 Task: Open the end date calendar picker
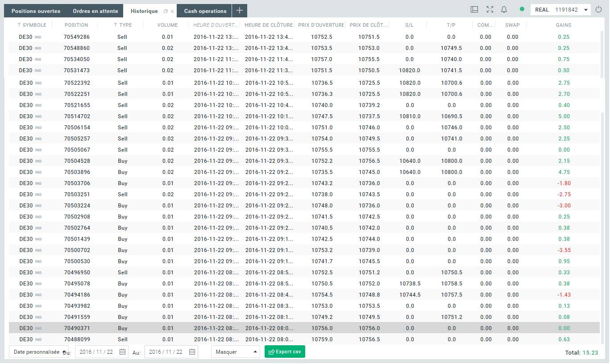192,352
